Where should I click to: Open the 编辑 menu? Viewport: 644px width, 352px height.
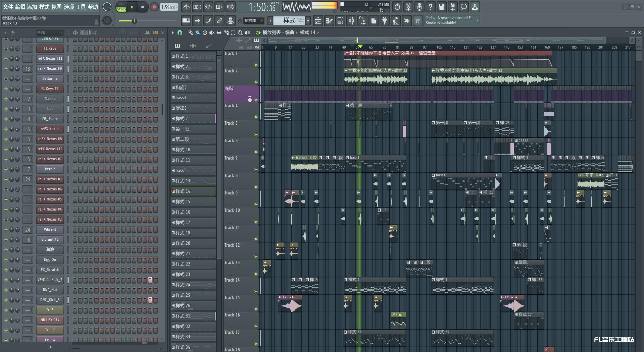[20, 7]
